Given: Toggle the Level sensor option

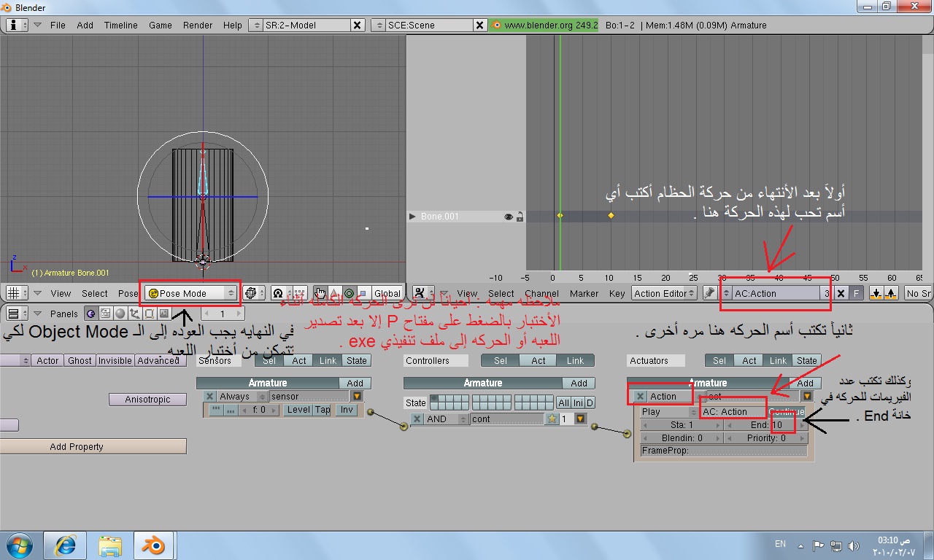Looking at the screenshot, I should pos(298,410).
